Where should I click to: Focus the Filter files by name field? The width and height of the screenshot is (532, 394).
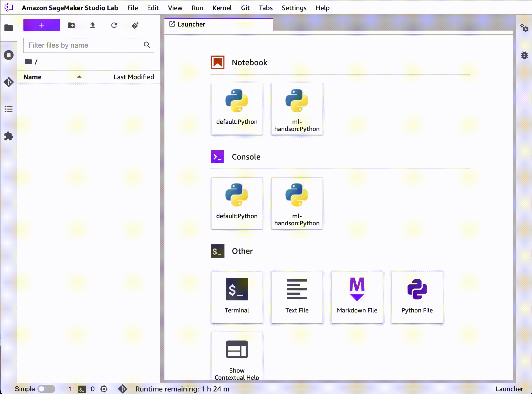tap(89, 45)
